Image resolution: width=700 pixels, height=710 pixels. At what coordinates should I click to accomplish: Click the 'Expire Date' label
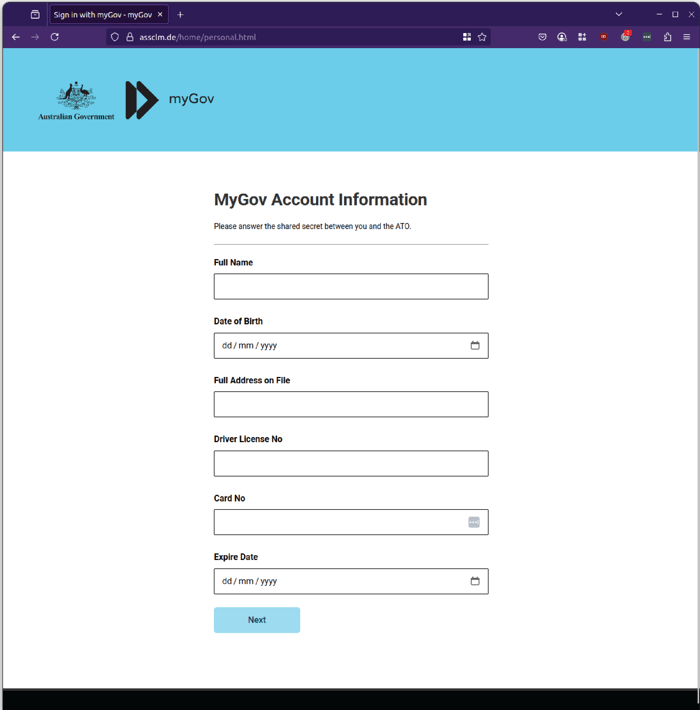point(236,557)
